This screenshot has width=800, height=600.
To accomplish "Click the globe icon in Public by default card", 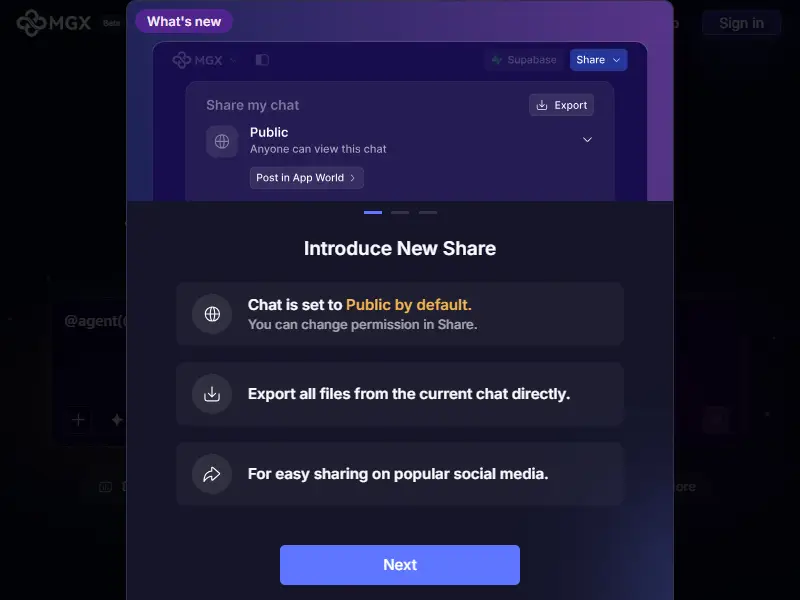I will click(212, 314).
